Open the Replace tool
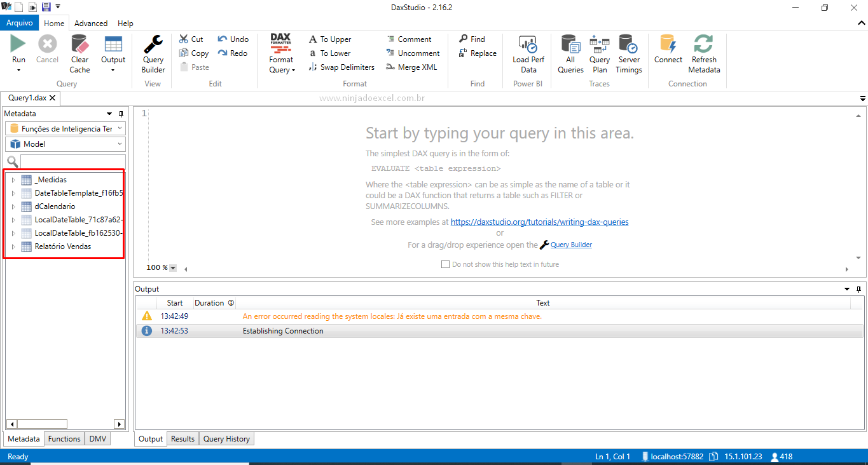 [478, 53]
